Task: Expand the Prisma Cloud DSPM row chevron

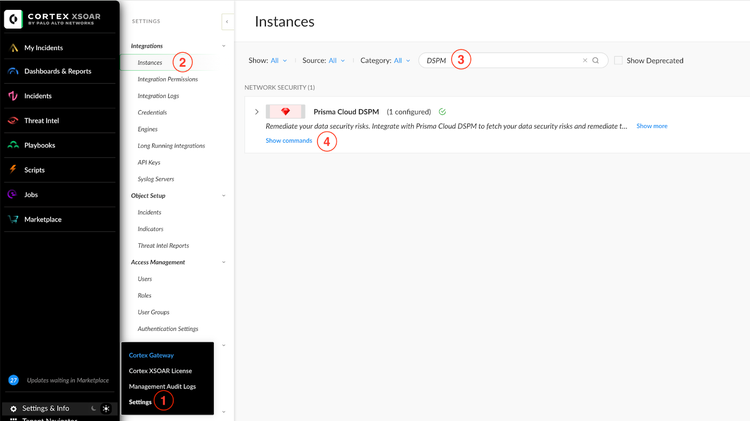Action: (x=257, y=111)
